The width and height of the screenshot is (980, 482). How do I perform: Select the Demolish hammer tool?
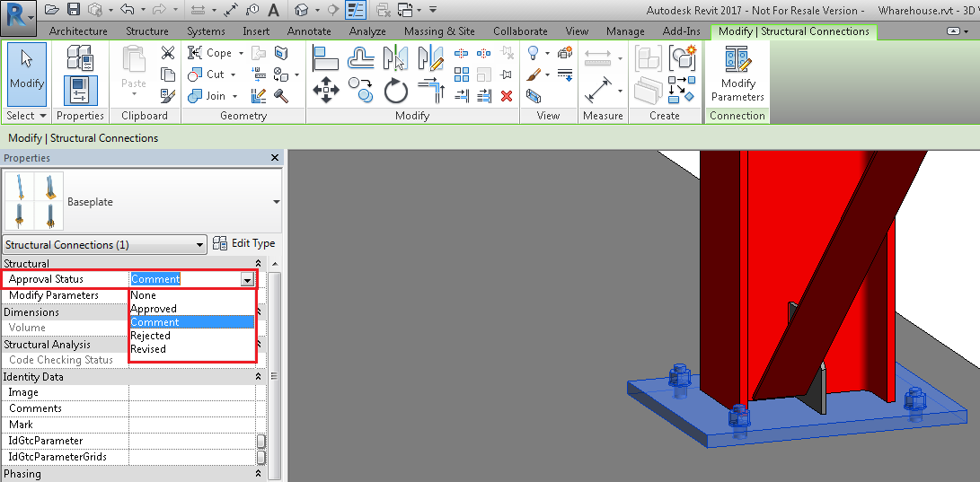click(281, 95)
